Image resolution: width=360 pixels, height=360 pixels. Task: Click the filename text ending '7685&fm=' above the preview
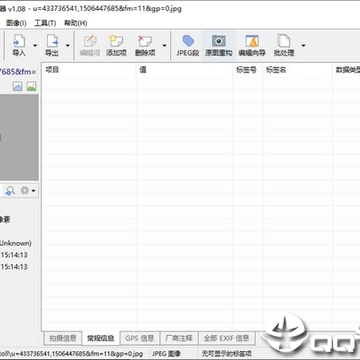coord(18,71)
